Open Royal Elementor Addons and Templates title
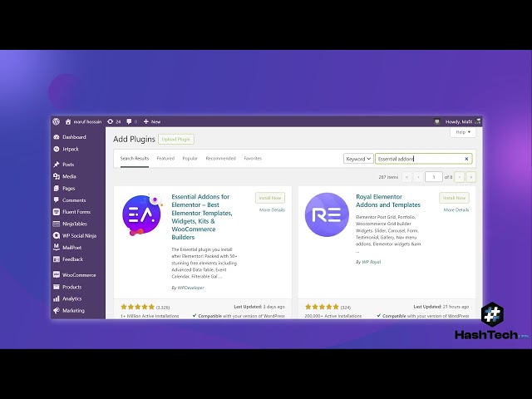This screenshot has height=399, width=532. click(388, 201)
